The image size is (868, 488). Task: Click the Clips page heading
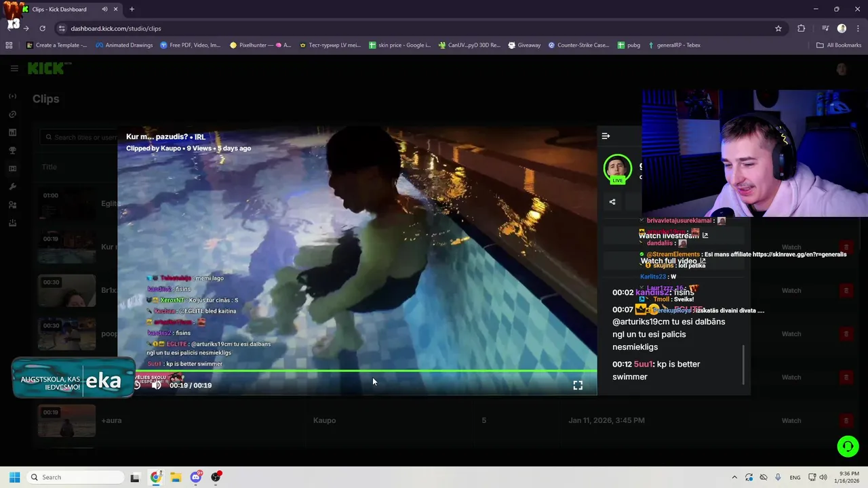(x=46, y=99)
